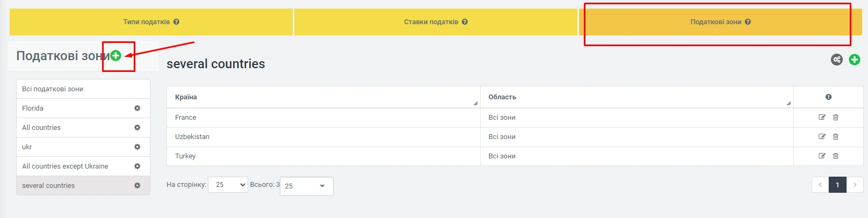Open gear for All countries except Ukraine

(137, 166)
